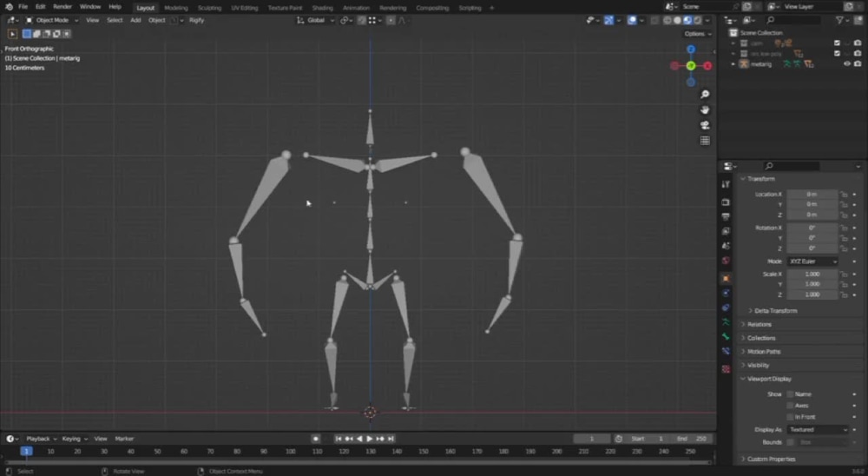Open the Object properties tab icon

(726, 278)
